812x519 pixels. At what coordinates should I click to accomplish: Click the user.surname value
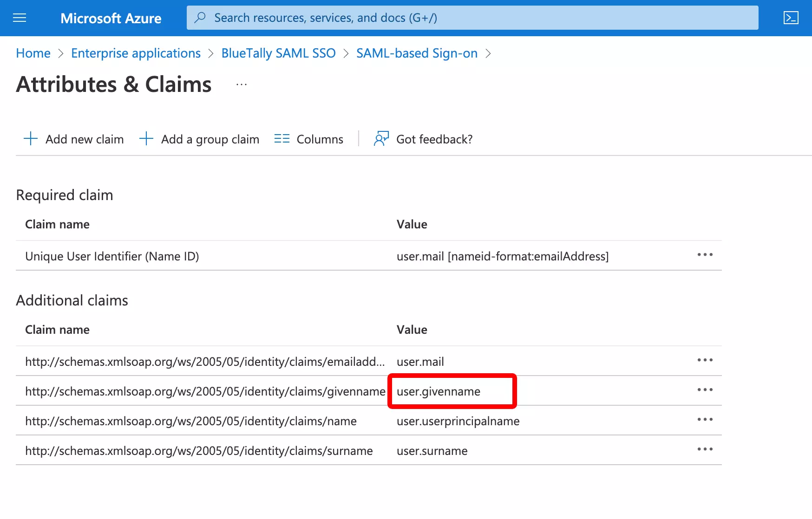(432, 451)
